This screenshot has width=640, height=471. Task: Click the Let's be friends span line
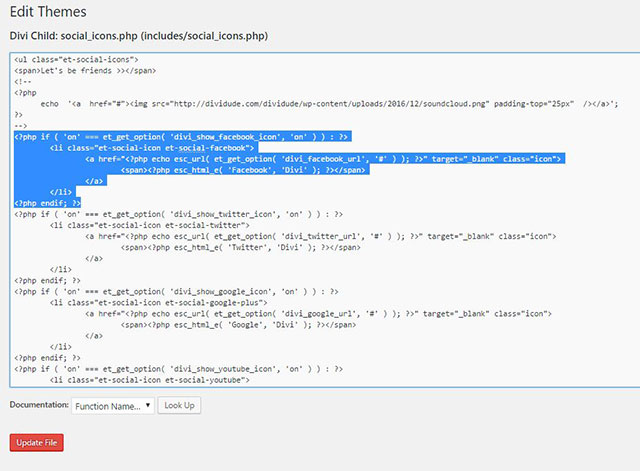tap(85, 71)
